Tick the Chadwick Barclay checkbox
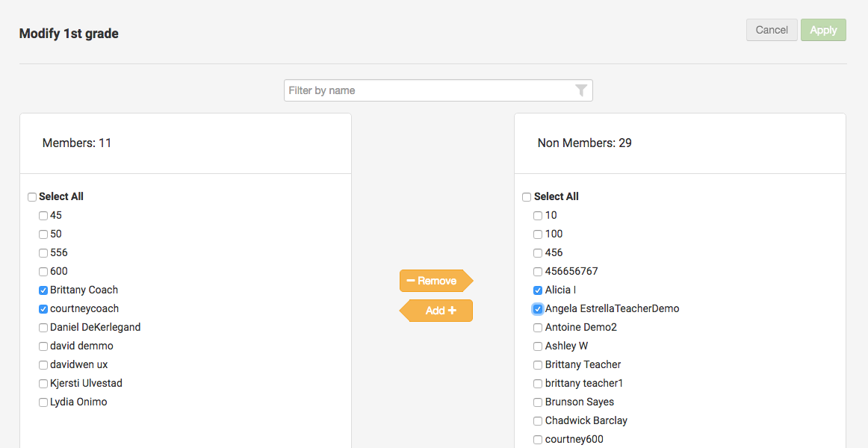The width and height of the screenshot is (868, 448). 538,421
